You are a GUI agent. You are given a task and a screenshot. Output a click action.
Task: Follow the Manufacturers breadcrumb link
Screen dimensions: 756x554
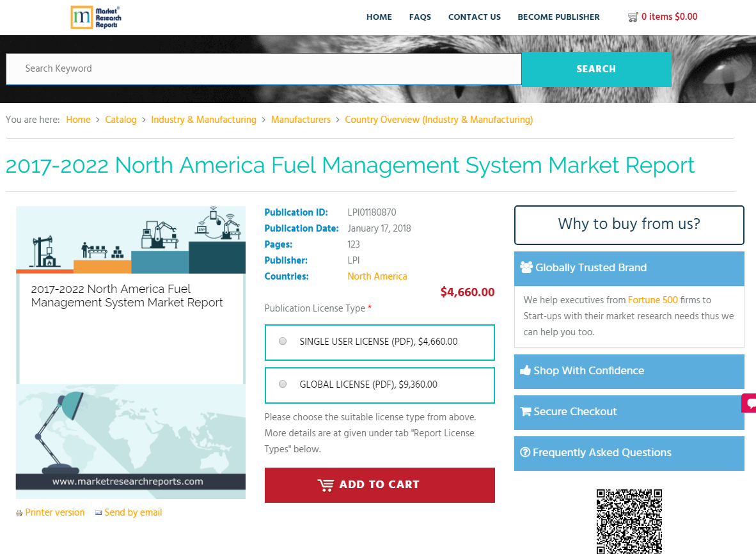pos(301,120)
